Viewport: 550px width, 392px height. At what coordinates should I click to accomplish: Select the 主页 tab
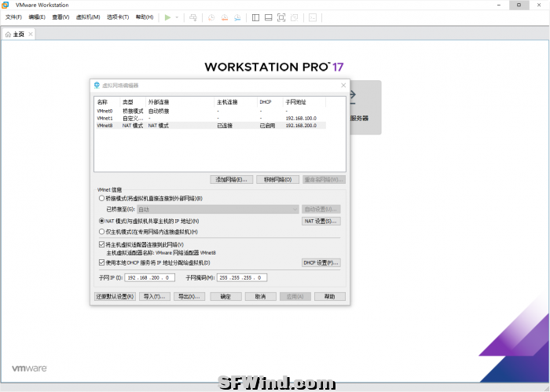19,35
